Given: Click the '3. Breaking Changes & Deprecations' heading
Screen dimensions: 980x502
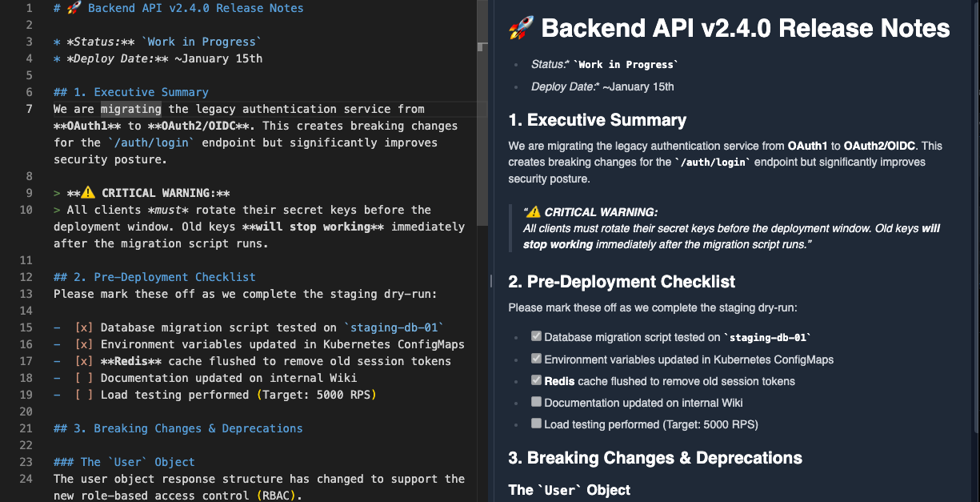Looking at the screenshot, I should pos(654,458).
